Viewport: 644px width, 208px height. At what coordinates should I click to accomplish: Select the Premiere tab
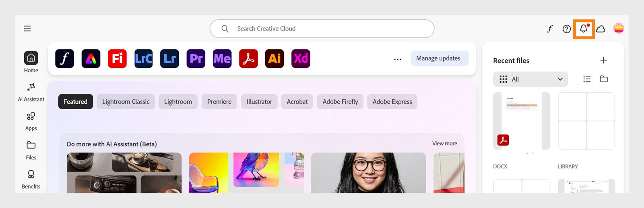click(219, 102)
